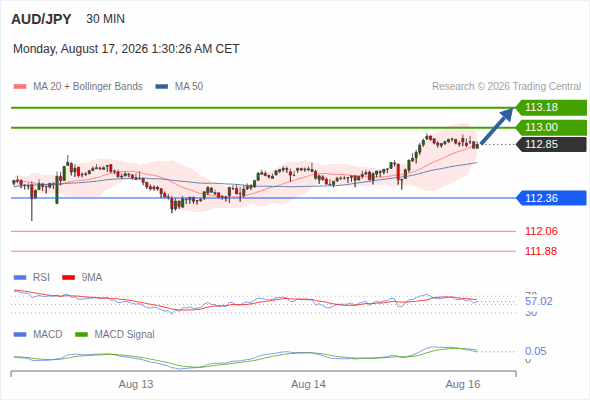Click the 111.88 support level label
The image size is (590, 400).
(541, 251)
